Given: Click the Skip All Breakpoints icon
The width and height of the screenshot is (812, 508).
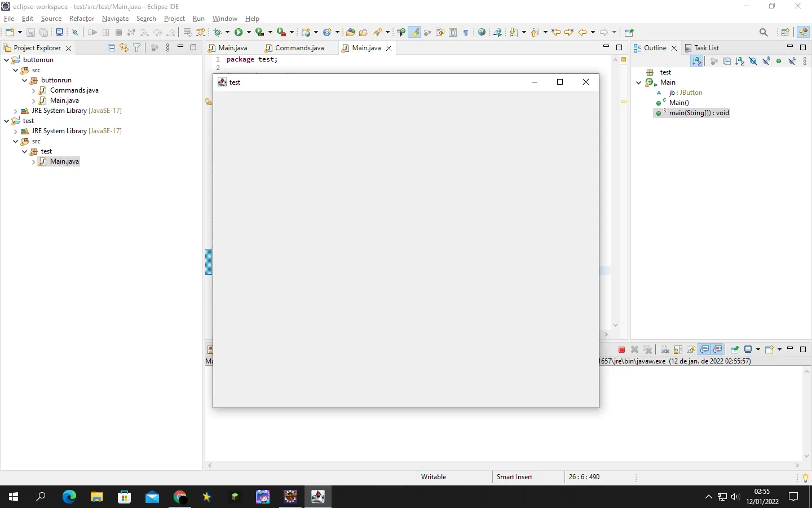Looking at the screenshot, I should (x=75, y=32).
